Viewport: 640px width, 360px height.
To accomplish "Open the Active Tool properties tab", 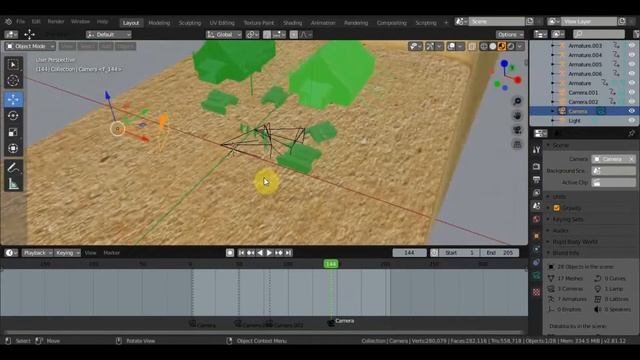I will [536, 150].
